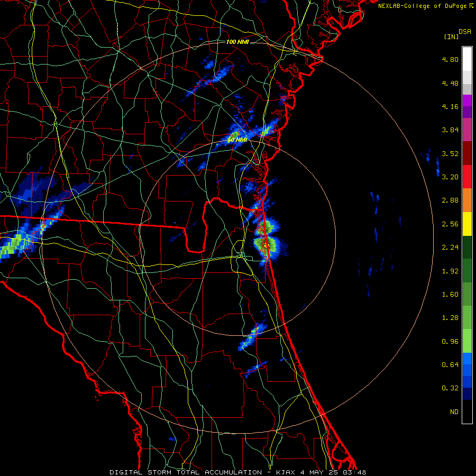Pick the lightest green swatch beside 0.96
Screen dimensions: 476x476
(467, 341)
